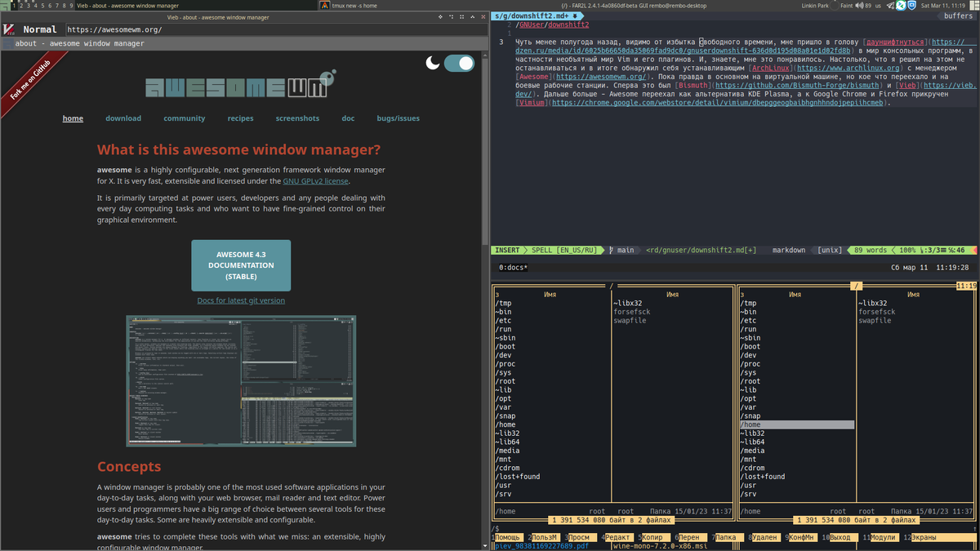Click the volume speaker icon in panel
The width and height of the screenshot is (980, 551).
[x=859, y=5]
